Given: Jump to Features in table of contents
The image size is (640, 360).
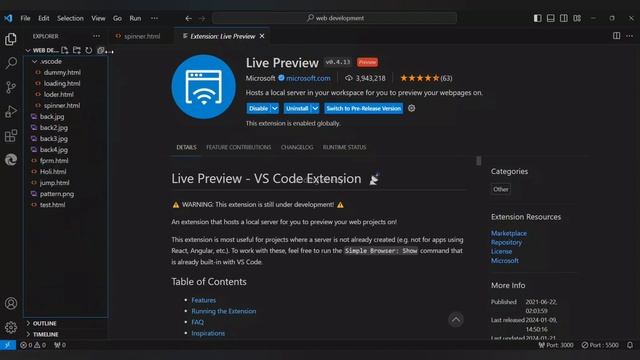Looking at the screenshot, I should [x=203, y=300].
